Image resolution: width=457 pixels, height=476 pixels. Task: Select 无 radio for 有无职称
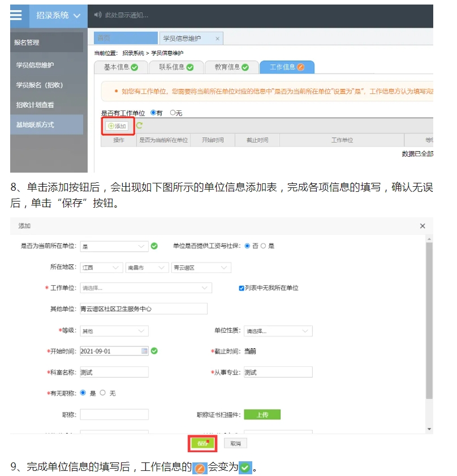102,393
